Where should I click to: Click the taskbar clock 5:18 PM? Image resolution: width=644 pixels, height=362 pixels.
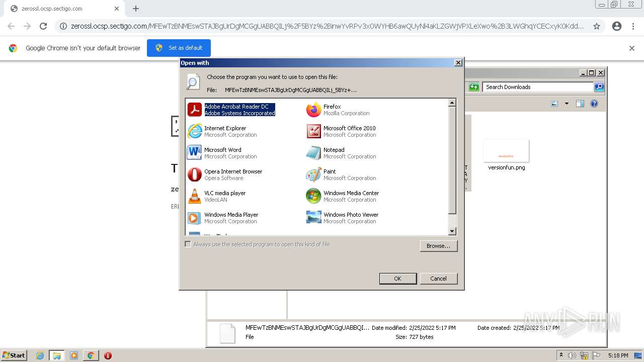pyautogui.click(x=618, y=355)
